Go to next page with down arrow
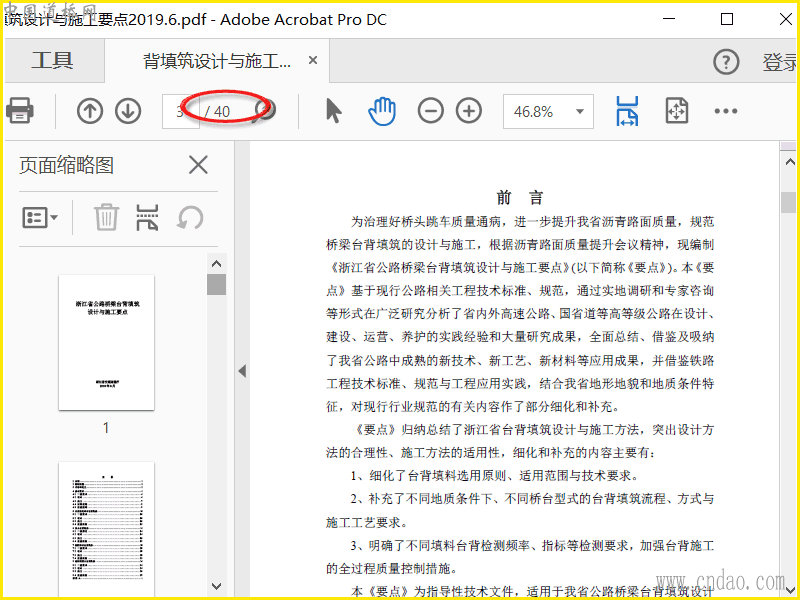 tap(127, 111)
